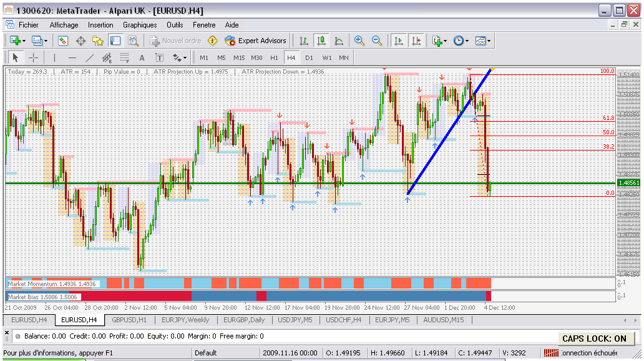Click the Zoom In magnifier icon

[x=359, y=41]
